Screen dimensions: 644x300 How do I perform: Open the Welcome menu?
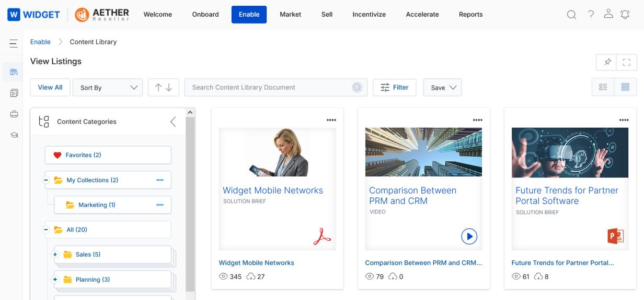(x=158, y=15)
